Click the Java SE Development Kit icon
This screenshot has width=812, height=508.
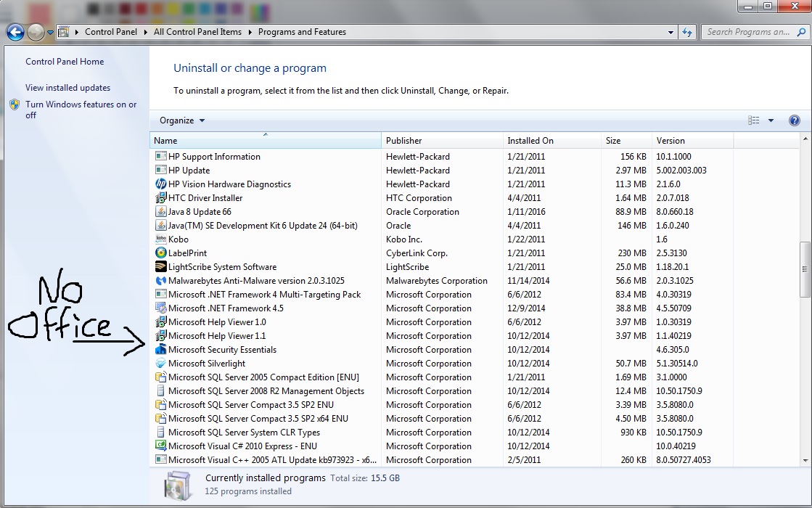coord(160,225)
